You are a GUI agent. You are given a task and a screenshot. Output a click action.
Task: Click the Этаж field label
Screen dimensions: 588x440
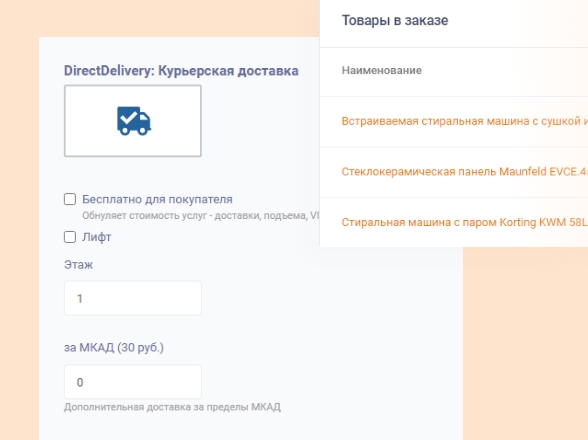coord(78,265)
